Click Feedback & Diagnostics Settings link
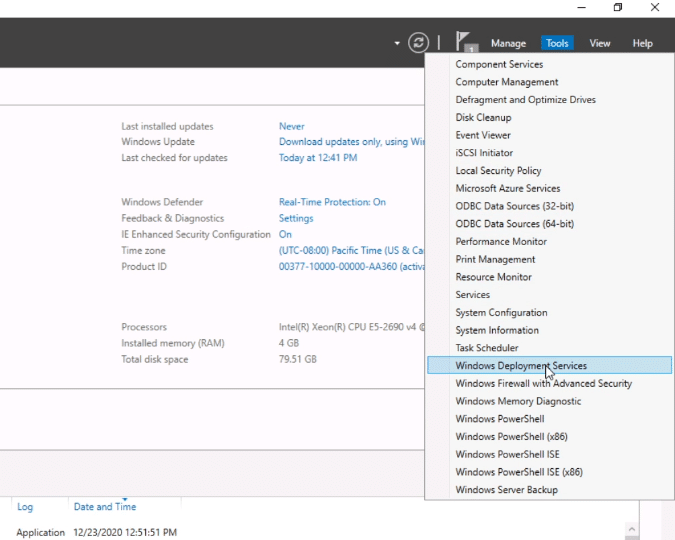Image resolution: width=675 pixels, height=540 pixels. point(296,218)
